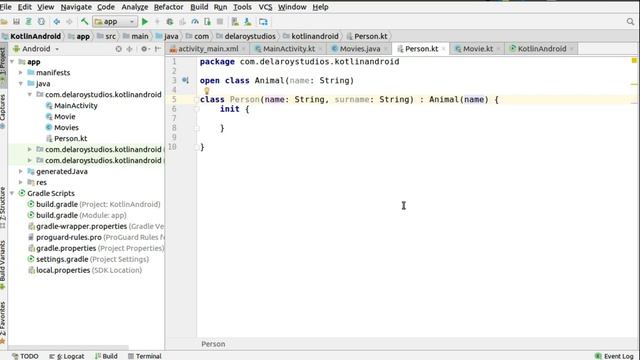This screenshot has width=640, height=360.
Task: Select settings.gradle in Gradle Scripts
Action: pos(88,259)
